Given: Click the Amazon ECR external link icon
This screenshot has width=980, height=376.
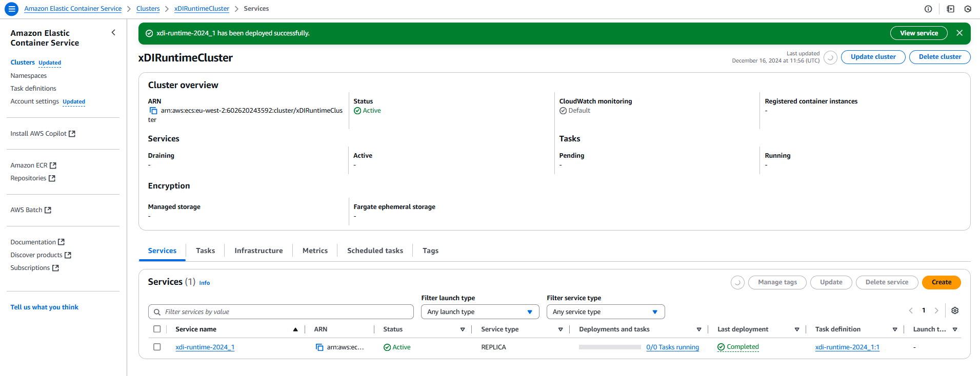Looking at the screenshot, I should point(53,165).
